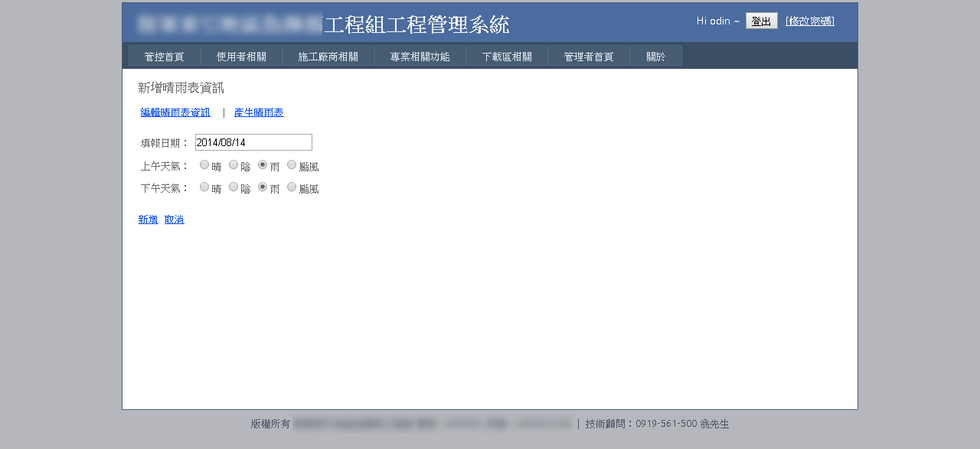Open the 產生晴雨表 link
980x449 pixels.
coord(259,112)
